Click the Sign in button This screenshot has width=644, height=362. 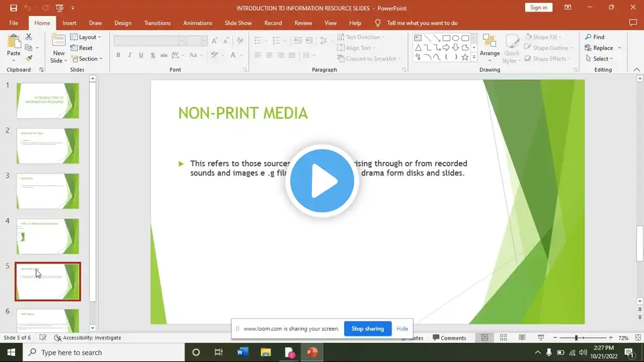pos(538,8)
